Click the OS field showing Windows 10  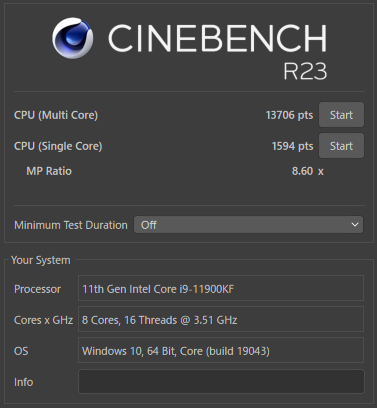[x=221, y=350]
